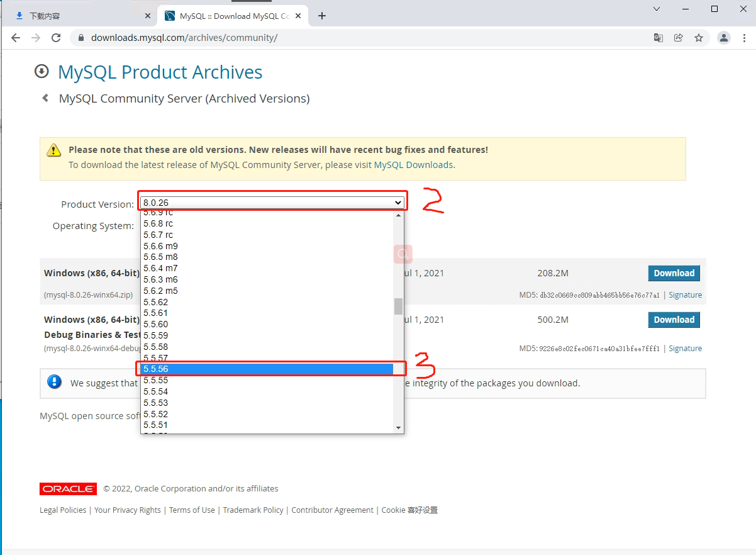This screenshot has width=756, height=555.
Task: Choose 5.6.8 rc from version list
Action: click(267, 223)
